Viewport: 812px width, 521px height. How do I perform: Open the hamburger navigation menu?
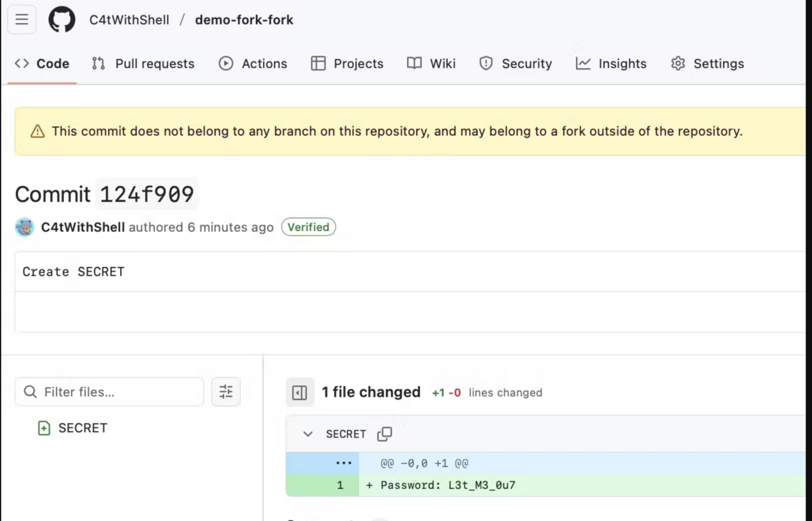pos(22,20)
